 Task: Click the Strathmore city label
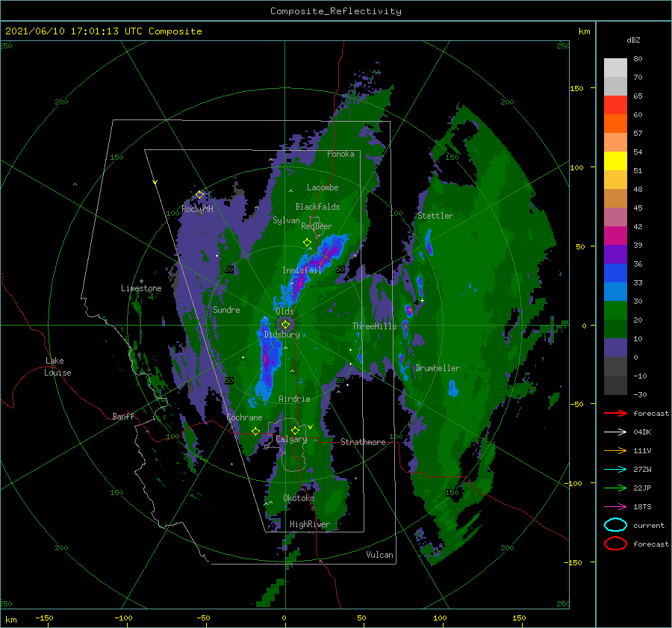click(363, 442)
